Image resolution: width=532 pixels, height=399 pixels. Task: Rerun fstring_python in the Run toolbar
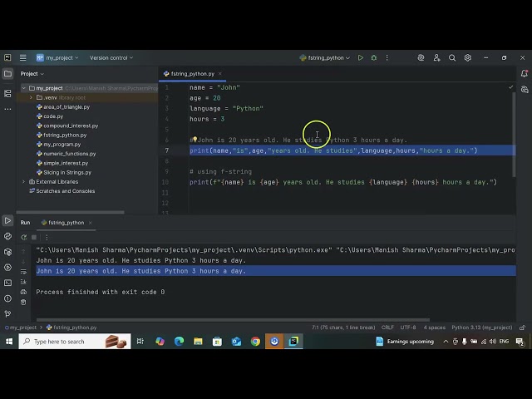(x=24, y=237)
